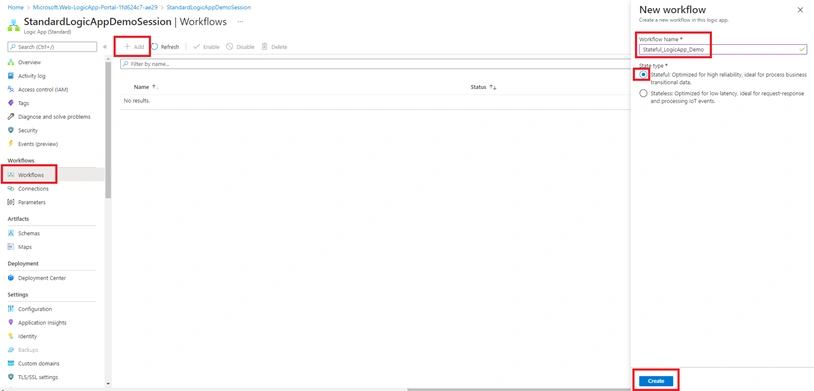Click Delete in the toolbar

(x=274, y=47)
